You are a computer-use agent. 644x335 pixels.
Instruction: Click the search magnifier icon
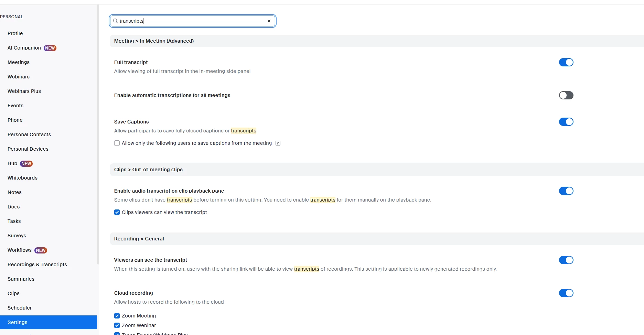(116, 21)
